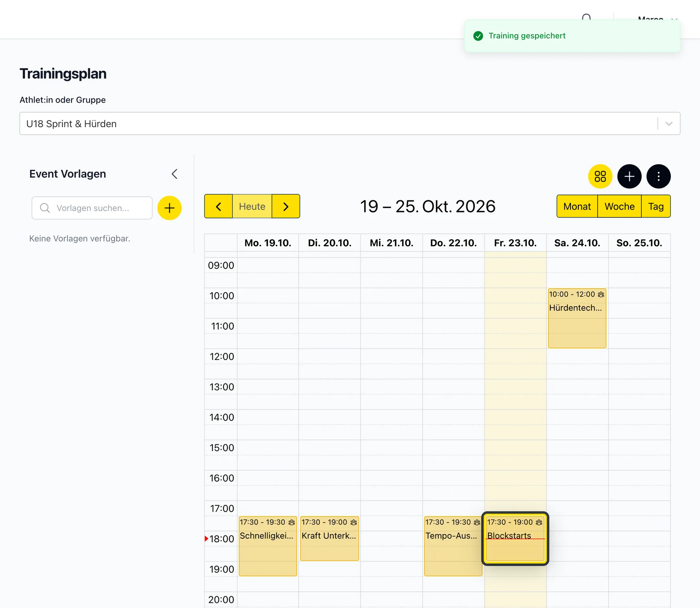This screenshot has width=700, height=608.
Task: Select the Fr. 23.10. column header
Action: [515, 243]
